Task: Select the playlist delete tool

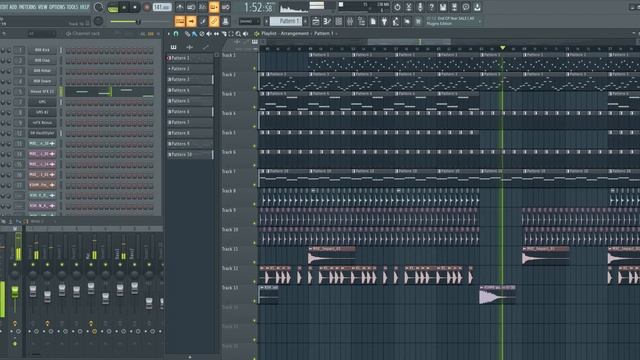Action: point(202,34)
